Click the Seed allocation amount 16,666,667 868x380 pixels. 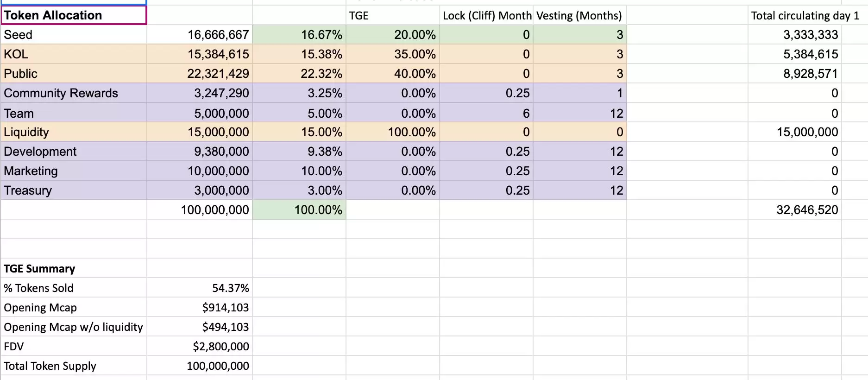tap(200, 35)
